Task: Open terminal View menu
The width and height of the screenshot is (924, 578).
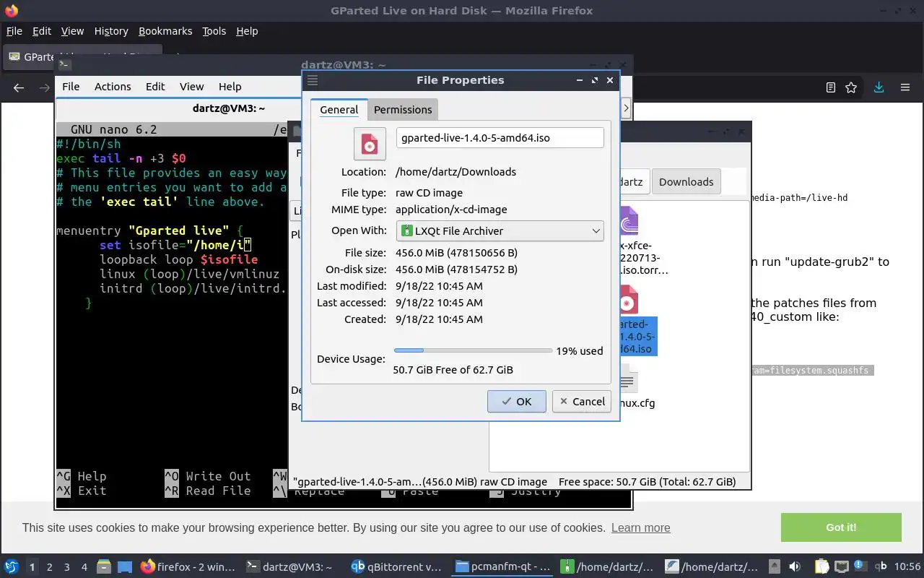Action: click(x=191, y=87)
